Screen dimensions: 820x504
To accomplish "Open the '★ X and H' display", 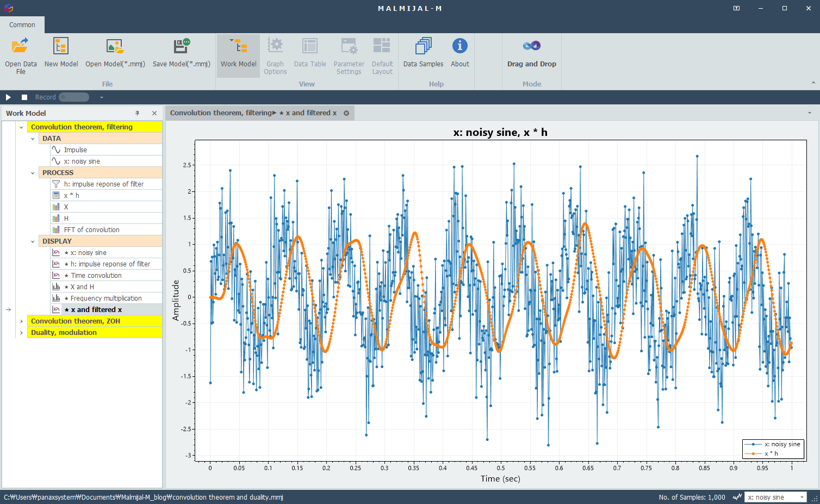I will pyautogui.click(x=106, y=287).
